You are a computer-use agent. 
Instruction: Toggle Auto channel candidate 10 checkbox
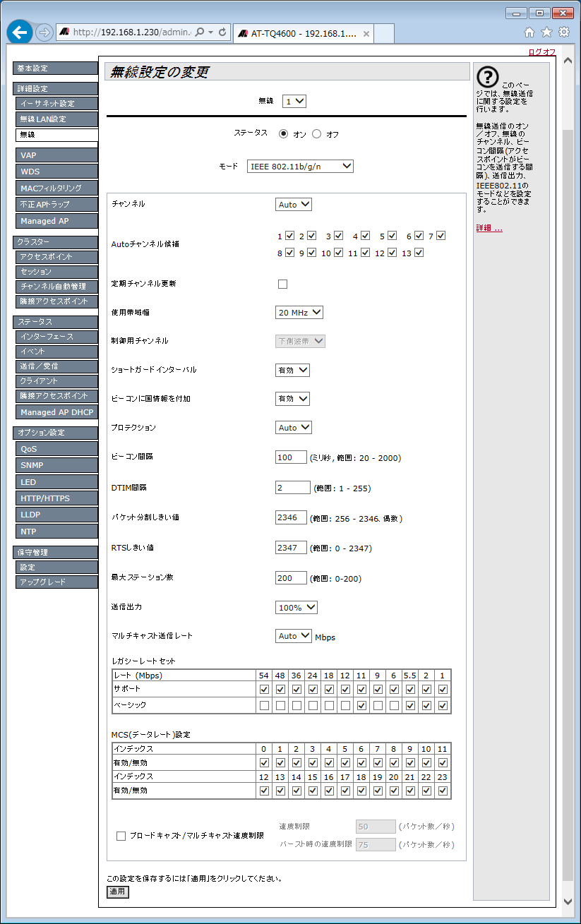coord(338,253)
